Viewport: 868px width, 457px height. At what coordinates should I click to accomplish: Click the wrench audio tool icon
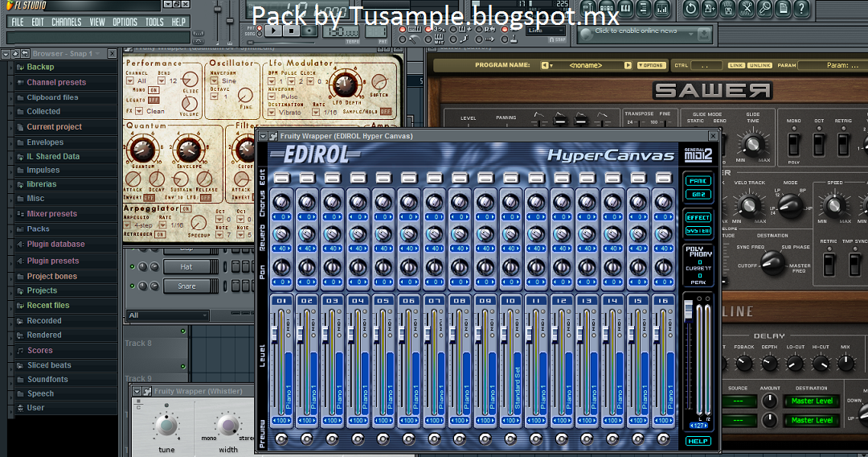point(764,8)
